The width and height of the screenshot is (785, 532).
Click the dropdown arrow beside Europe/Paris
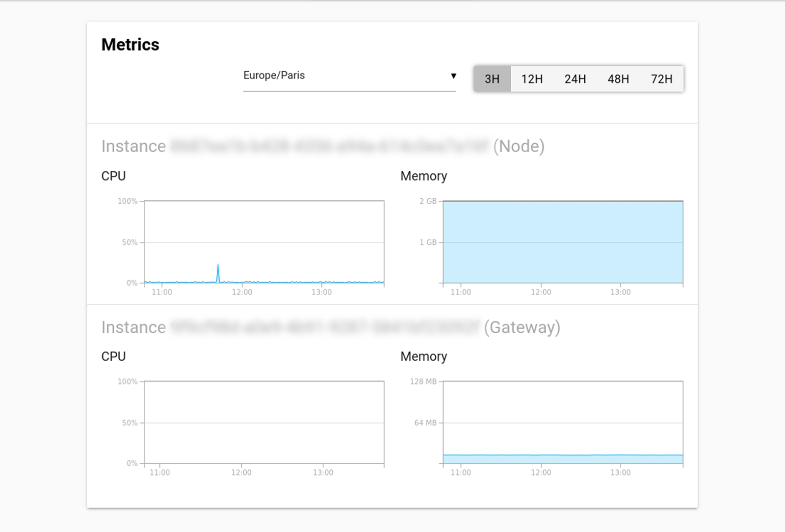[x=453, y=76]
